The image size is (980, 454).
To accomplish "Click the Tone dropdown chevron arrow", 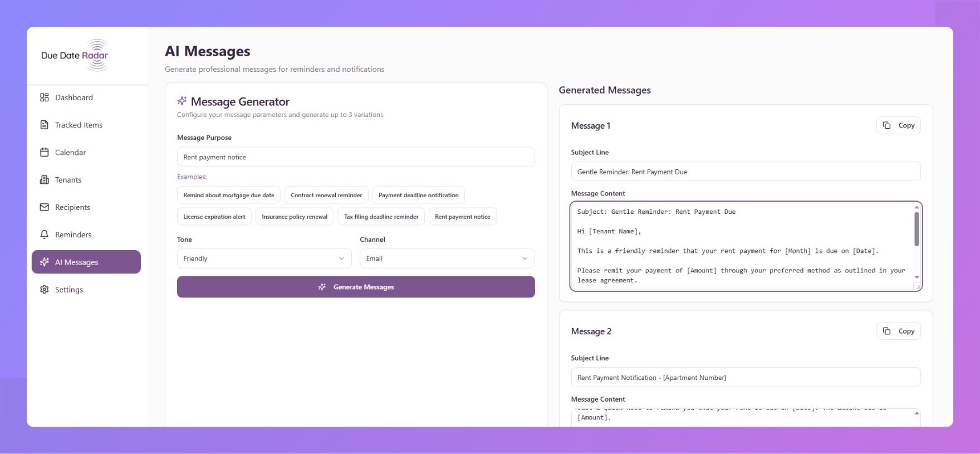I will point(341,258).
